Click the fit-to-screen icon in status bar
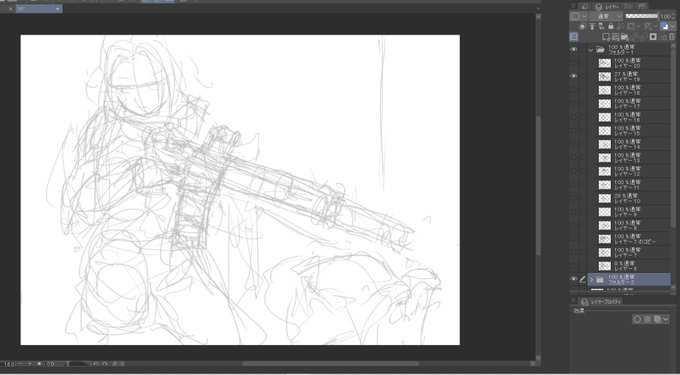The width and height of the screenshot is (680, 375). coord(39,363)
